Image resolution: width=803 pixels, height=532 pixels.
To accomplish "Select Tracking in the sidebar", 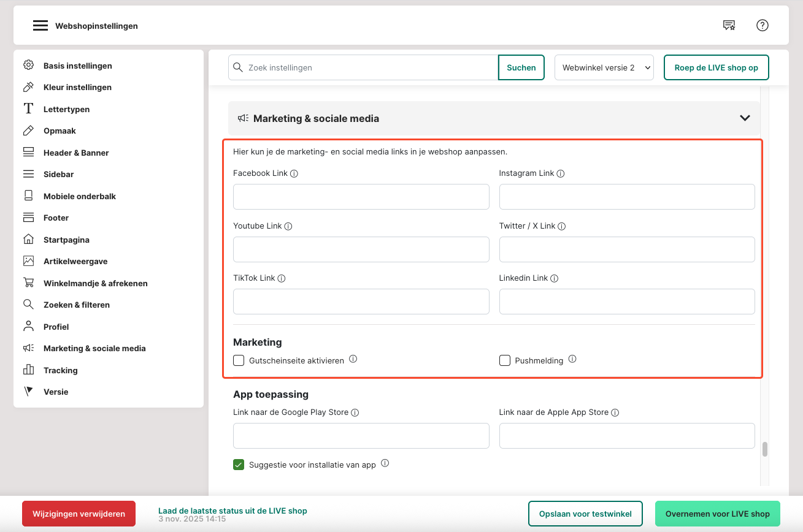I will coord(60,370).
